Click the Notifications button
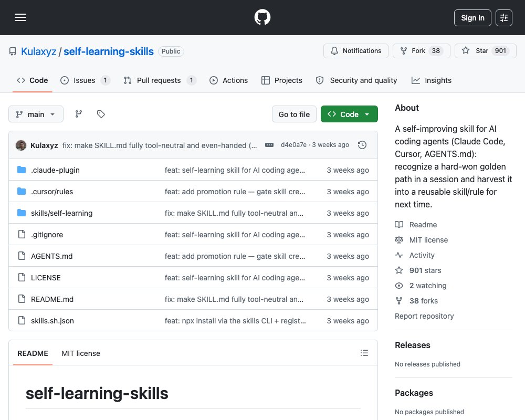The image size is (525, 420). (x=356, y=51)
